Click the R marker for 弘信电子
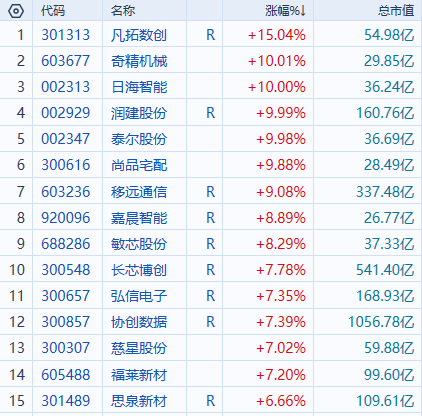Viewport: 422px width, 416px height. click(x=211, y=296)
